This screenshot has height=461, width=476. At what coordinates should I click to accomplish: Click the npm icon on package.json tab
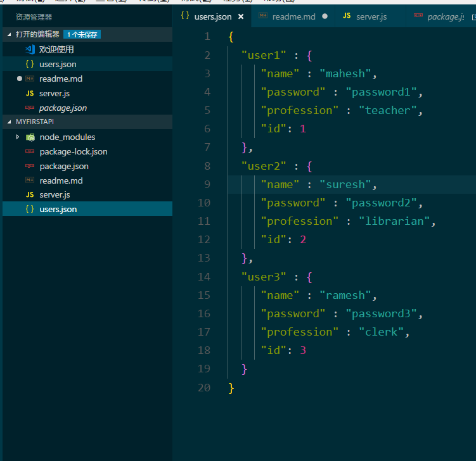(418, 15)
